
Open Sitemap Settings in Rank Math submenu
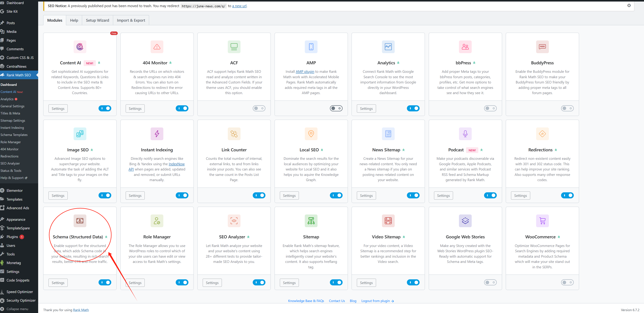(13, 120)
